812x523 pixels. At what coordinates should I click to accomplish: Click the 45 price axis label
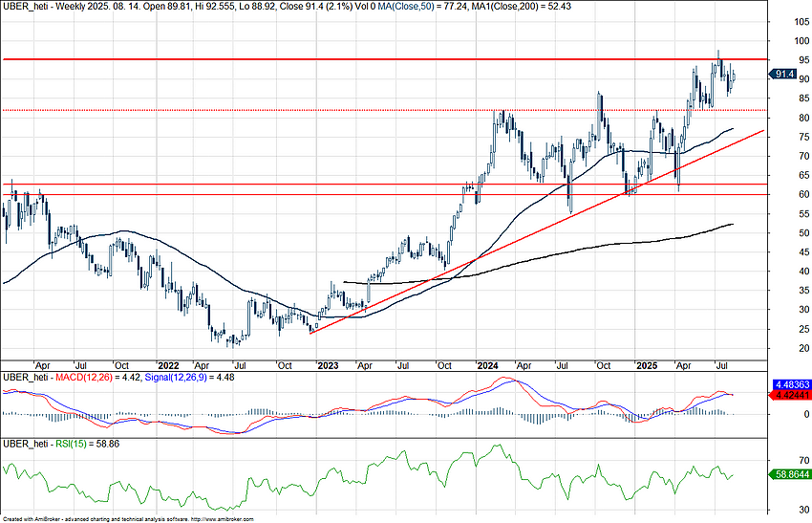[x=803, y=252]
